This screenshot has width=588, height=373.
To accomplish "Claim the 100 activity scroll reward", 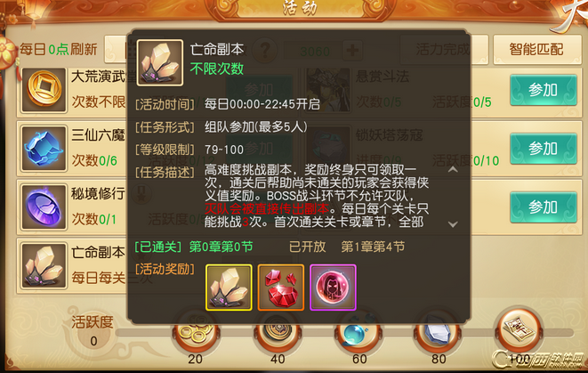I will (x=520, y=330).
